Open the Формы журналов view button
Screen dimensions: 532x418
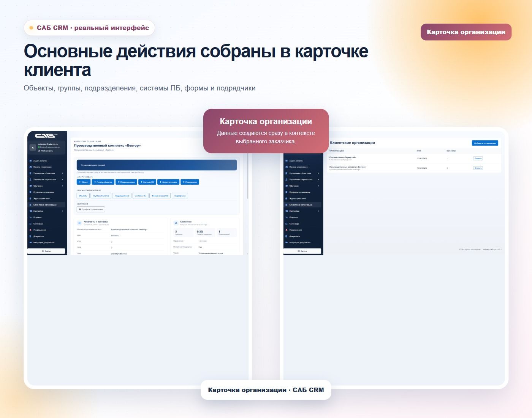coord(160,196)
